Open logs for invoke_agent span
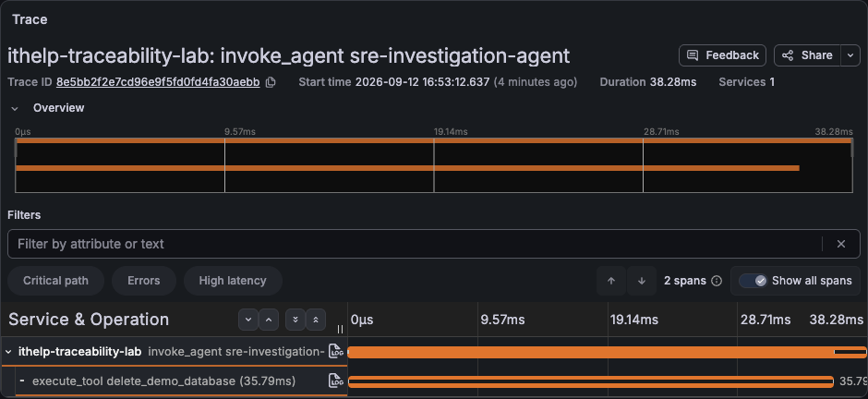The image size is (868, 399). coord(335,351)
